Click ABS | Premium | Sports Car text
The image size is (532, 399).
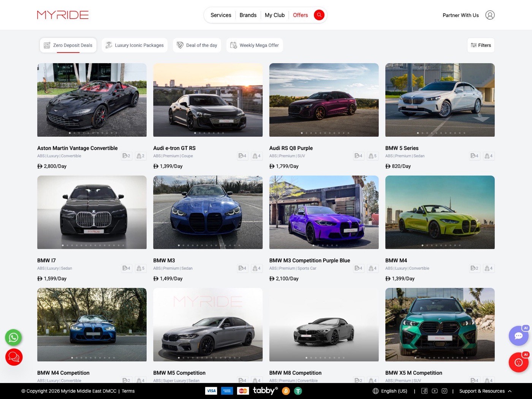(x=293, y=268)
